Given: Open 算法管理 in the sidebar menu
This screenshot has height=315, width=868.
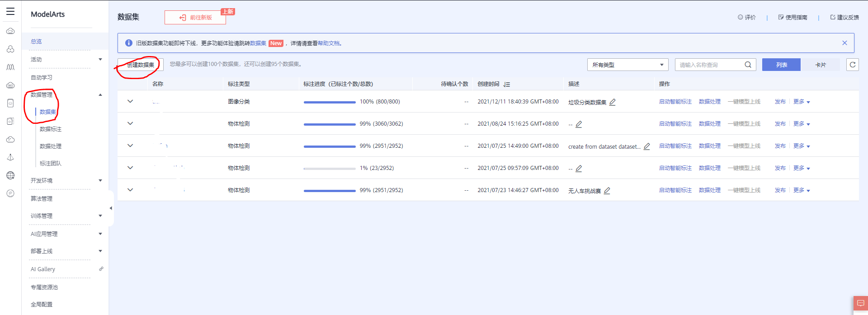Looking at the screenshot, I should (x=42, y=199).
